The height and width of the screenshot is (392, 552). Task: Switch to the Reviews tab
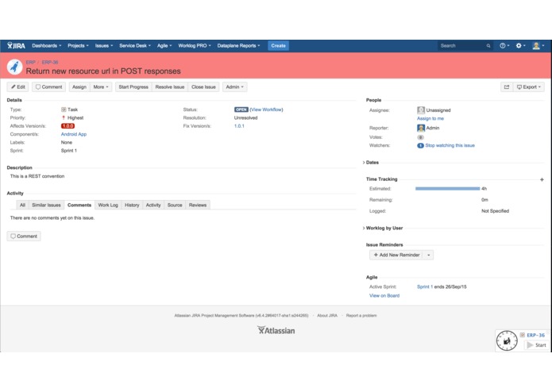[198, 205]
